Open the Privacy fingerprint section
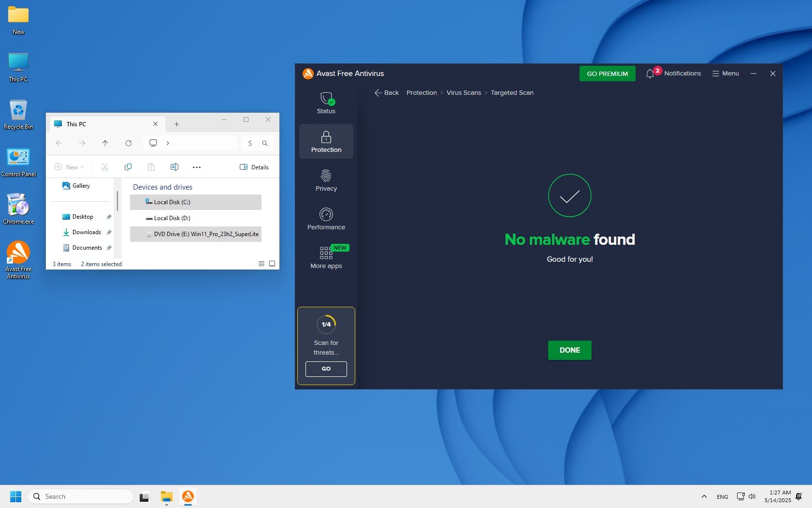Screen dimensions: 812x508 coord(326,180)
